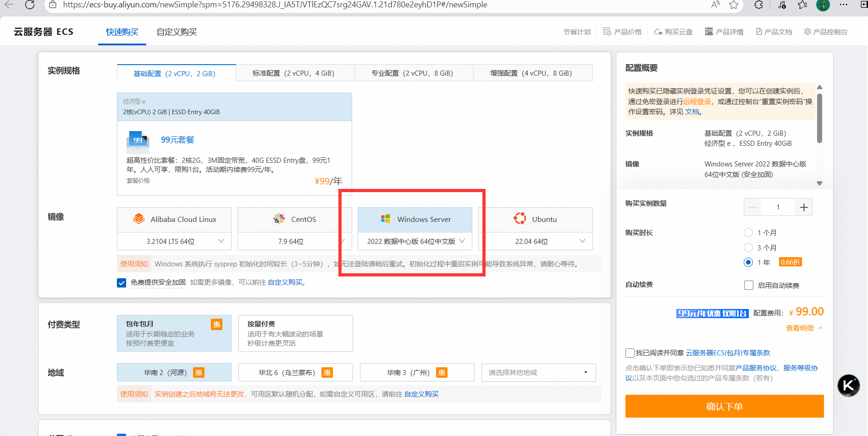This screenshot has width=868, height=436.
Task: Open the 节省计划 link
Action: tap(577, 32)
